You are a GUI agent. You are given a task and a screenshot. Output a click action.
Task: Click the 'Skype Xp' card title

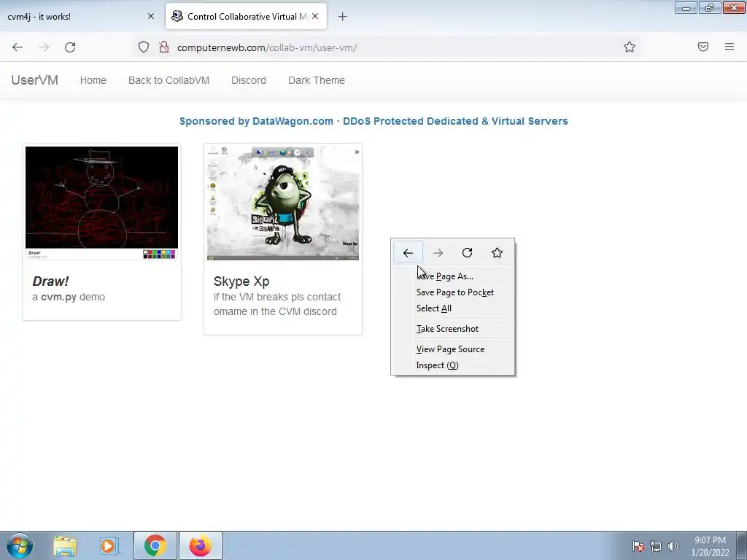(x=241, y=281)
